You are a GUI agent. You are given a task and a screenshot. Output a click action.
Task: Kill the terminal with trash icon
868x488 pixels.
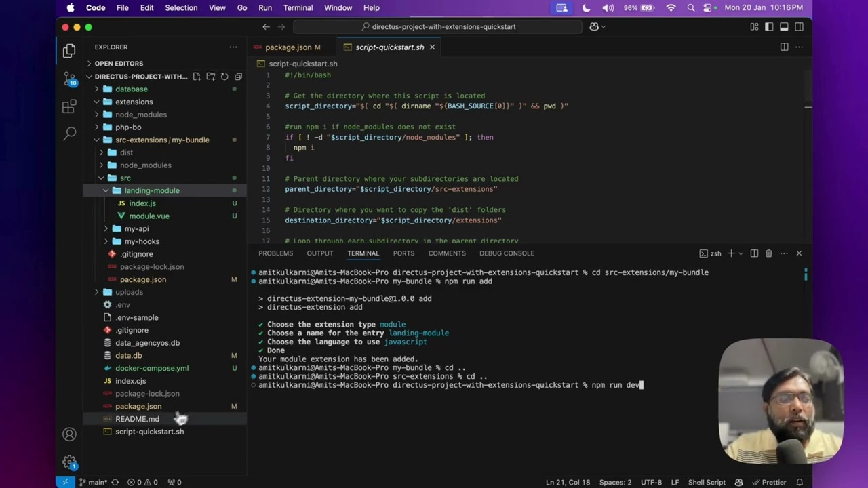(x=768, y=253)
